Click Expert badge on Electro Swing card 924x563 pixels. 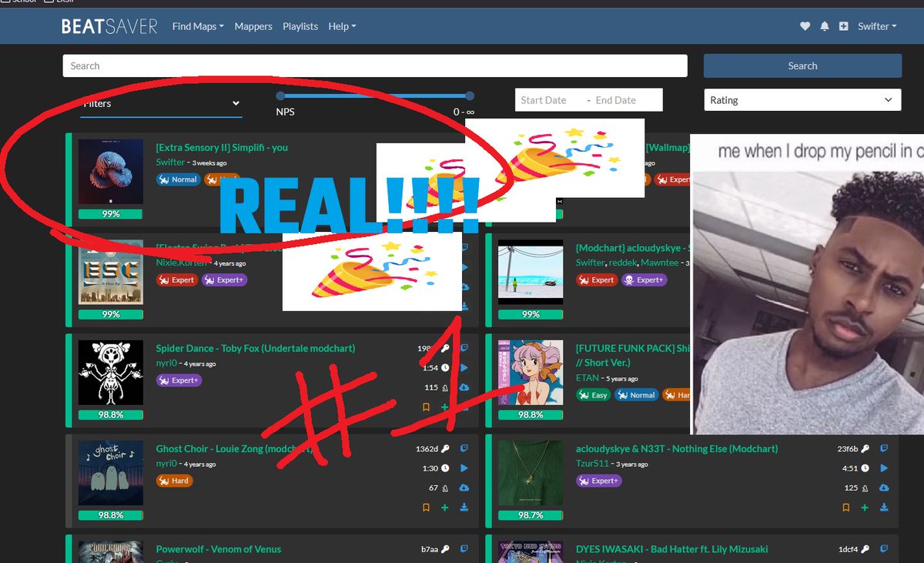point(176,280)
